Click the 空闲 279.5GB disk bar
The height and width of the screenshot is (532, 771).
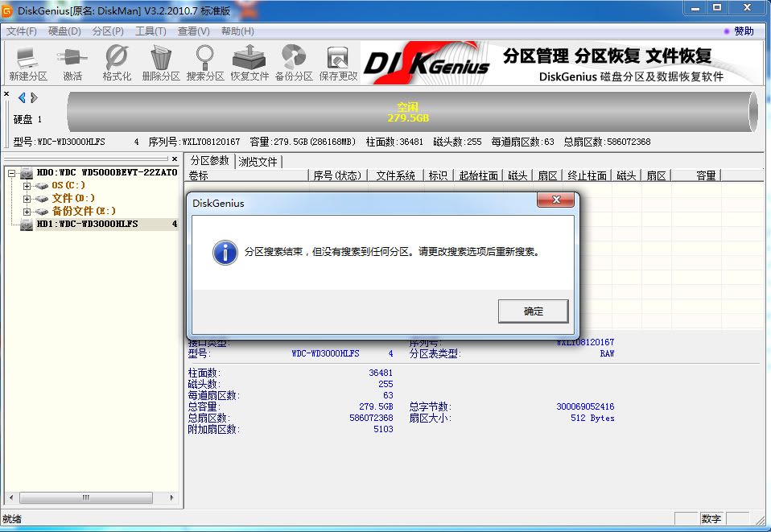(408, 112)
